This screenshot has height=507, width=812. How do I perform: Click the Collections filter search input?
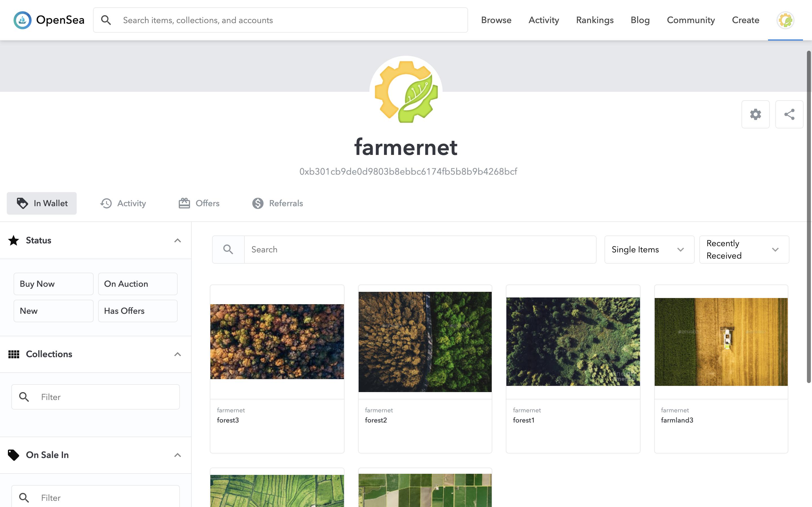pos(95,397)
